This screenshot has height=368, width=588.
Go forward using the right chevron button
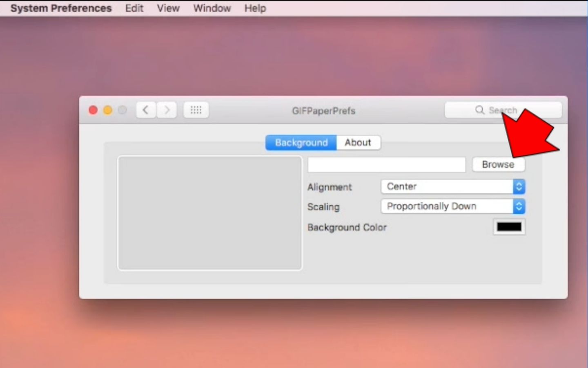tap(167, 110)
